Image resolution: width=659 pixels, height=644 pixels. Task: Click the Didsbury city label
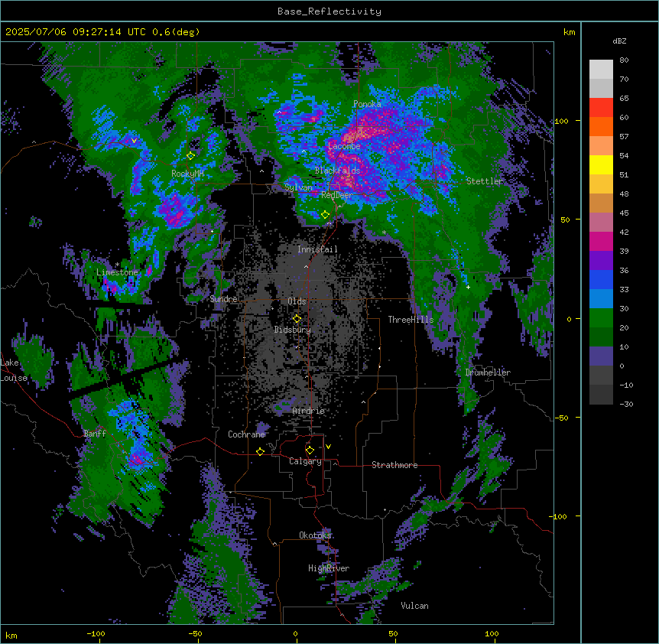click(293, 330)
